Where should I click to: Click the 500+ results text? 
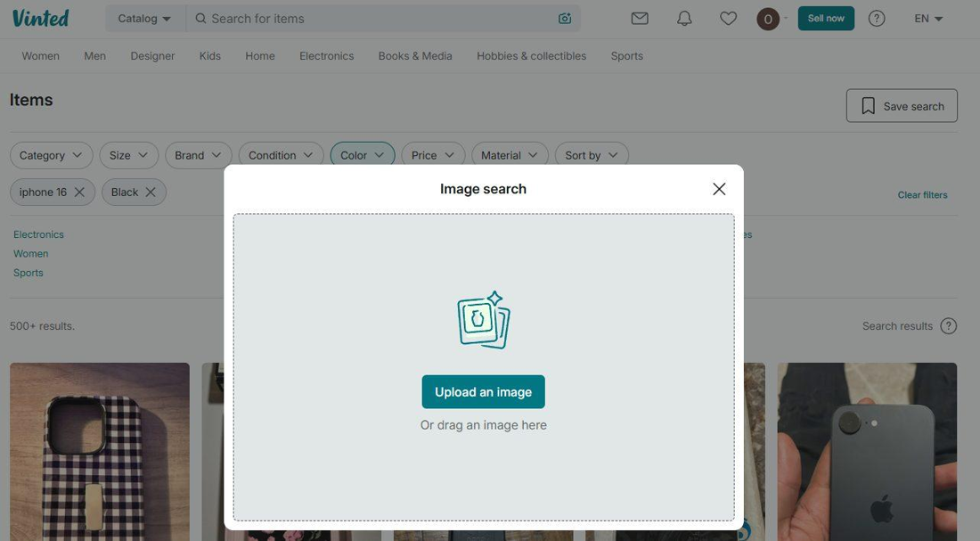[42, 326]
